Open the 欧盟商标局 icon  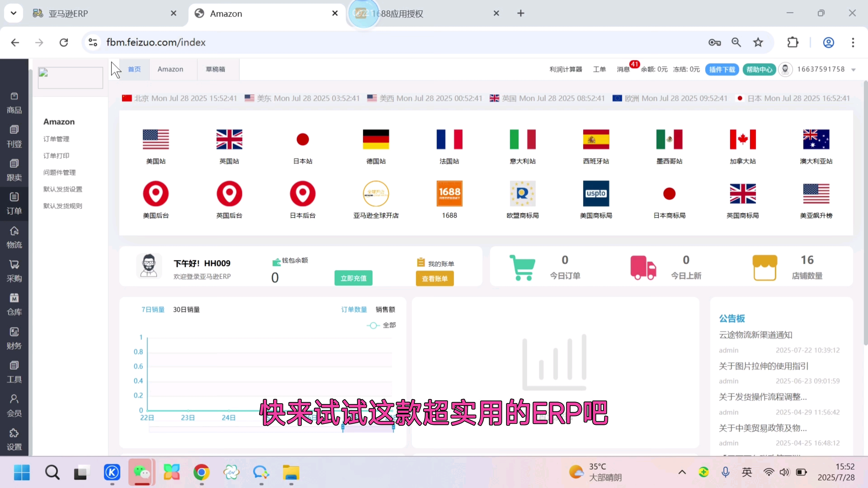pyautogui.click(x=523, y=194)
